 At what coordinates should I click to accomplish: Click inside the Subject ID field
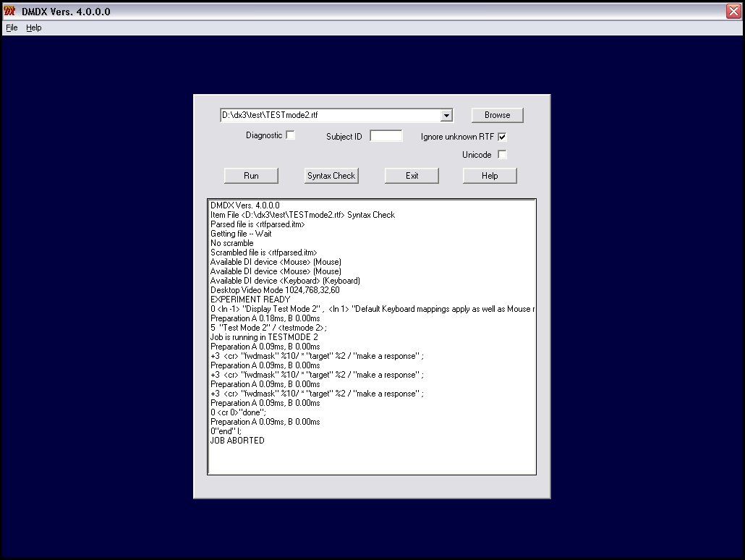(x=386, y=135)
